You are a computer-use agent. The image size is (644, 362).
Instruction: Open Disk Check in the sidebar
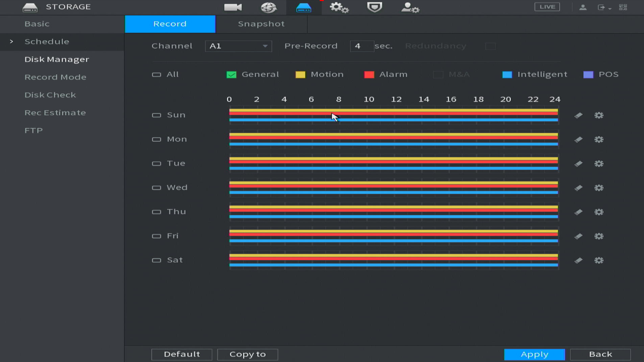pyautogui.click(x=50, y=95)
